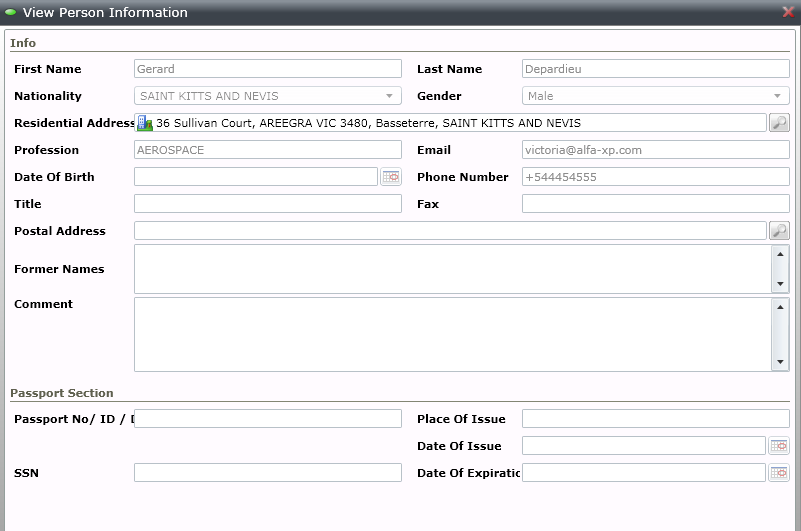
Task: Click the Date Of Birth input field
Action: (256, 177)
